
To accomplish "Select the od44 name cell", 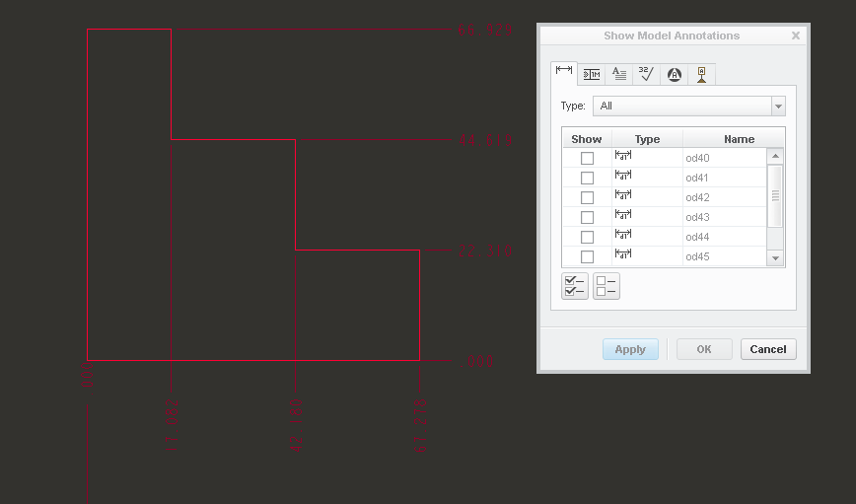I will click(x=725, y=237).
